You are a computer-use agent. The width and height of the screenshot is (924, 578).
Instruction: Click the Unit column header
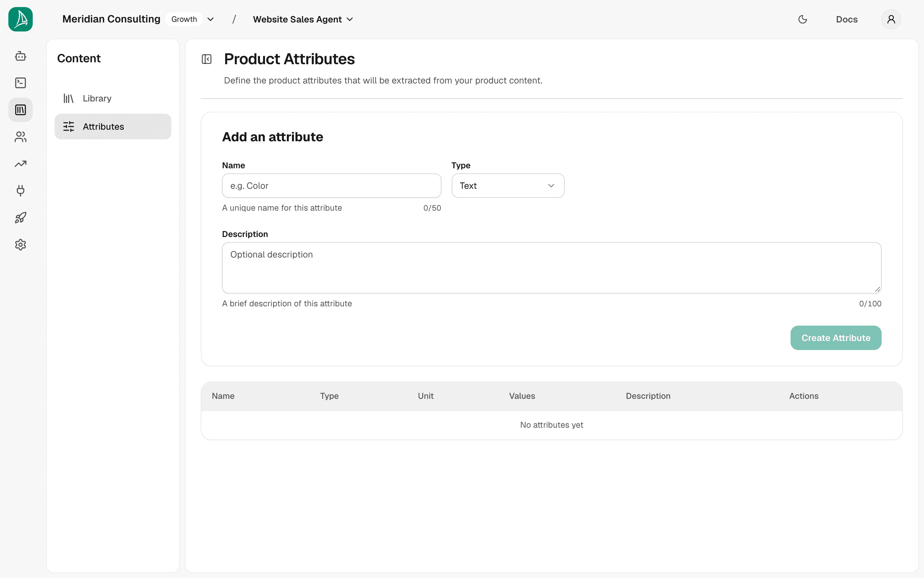pyautogui.click(x=425, y=396)
